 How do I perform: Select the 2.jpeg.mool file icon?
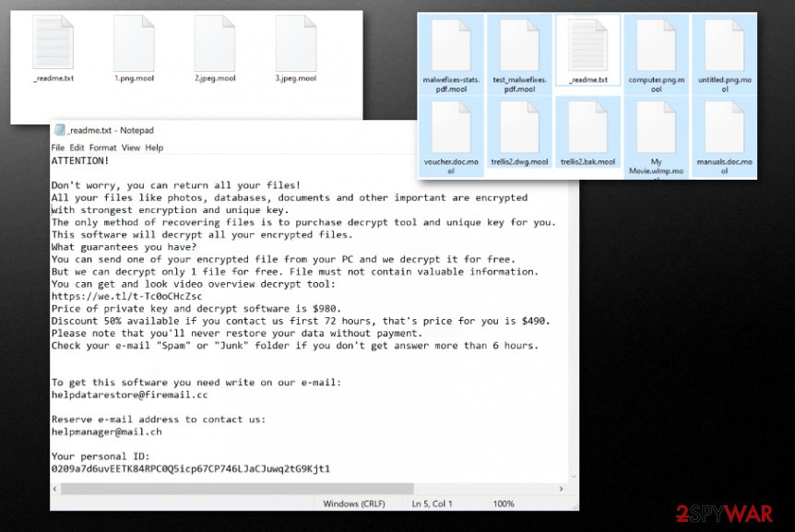tap(215, 49)
